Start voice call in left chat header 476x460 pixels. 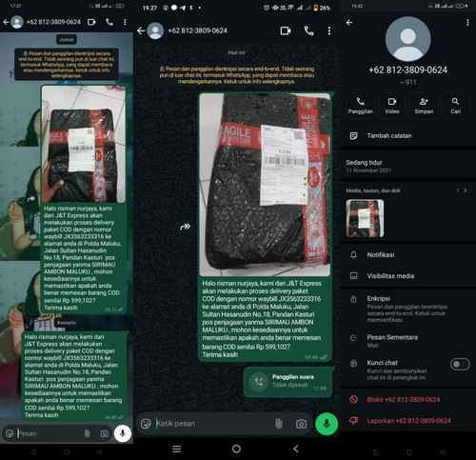(x=109, y=22)
